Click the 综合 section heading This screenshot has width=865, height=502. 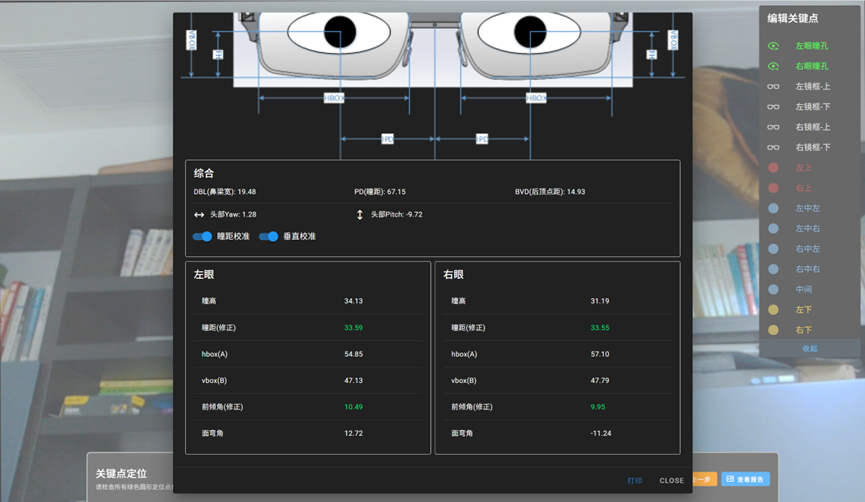tap(204, 173)
